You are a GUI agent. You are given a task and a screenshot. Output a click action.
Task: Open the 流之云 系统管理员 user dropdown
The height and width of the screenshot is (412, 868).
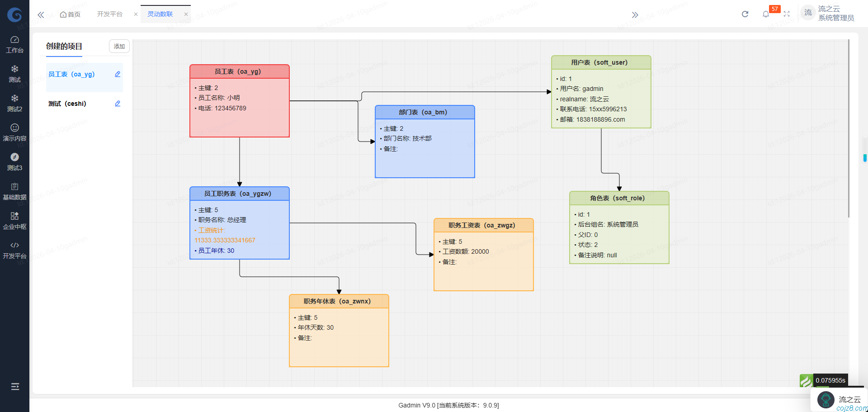pos(829,14)
